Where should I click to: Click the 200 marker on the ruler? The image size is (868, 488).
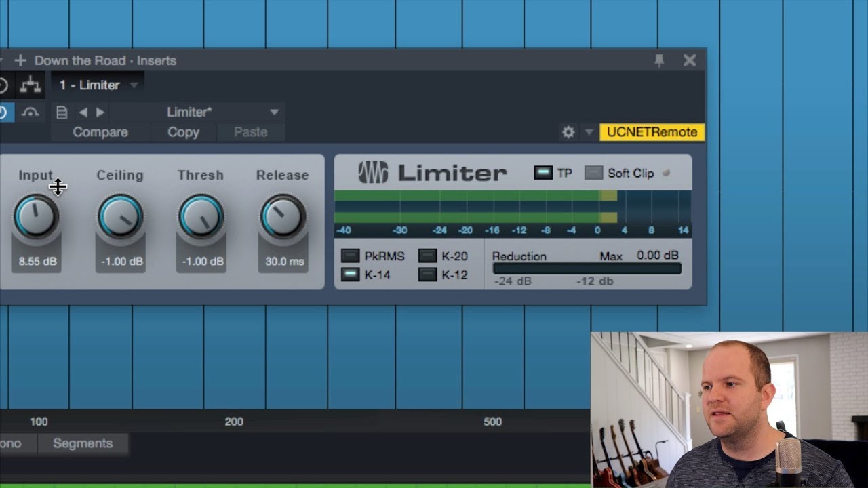click(234, 422)
